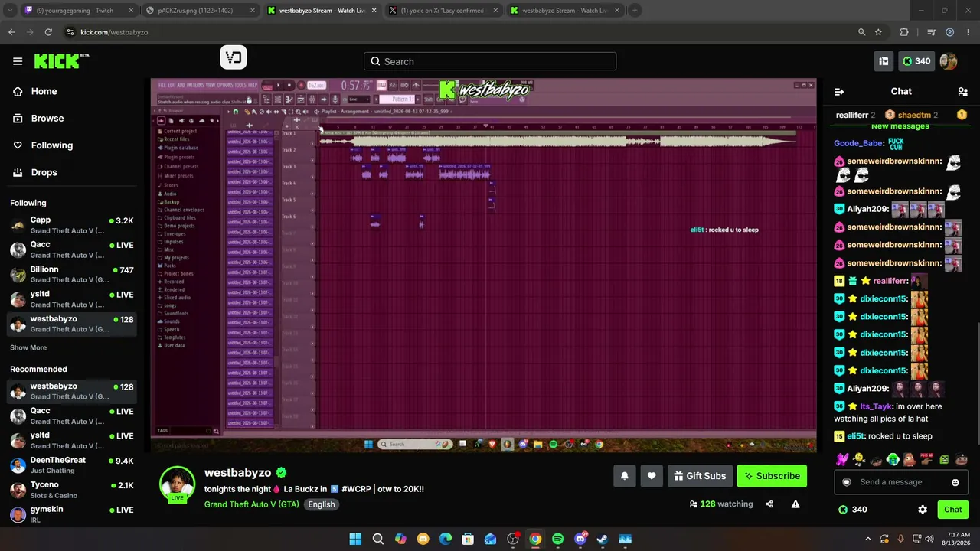Open DeenTheGreat's recommended channel

point(72,465)
